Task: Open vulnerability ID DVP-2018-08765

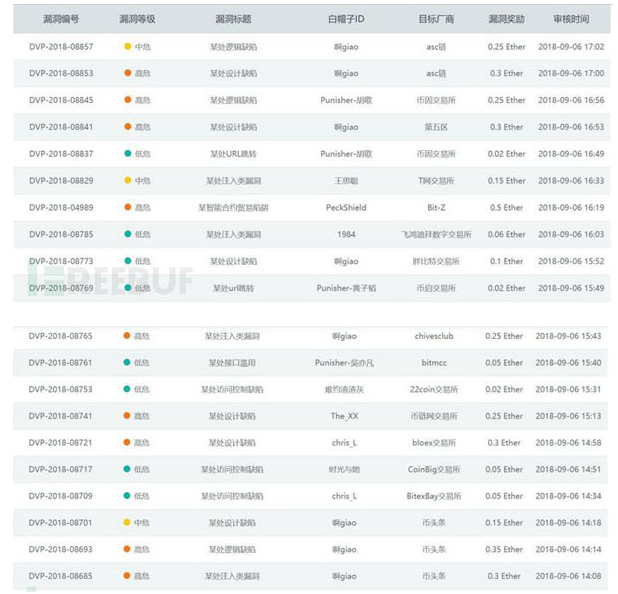Action: click(61, 336)
